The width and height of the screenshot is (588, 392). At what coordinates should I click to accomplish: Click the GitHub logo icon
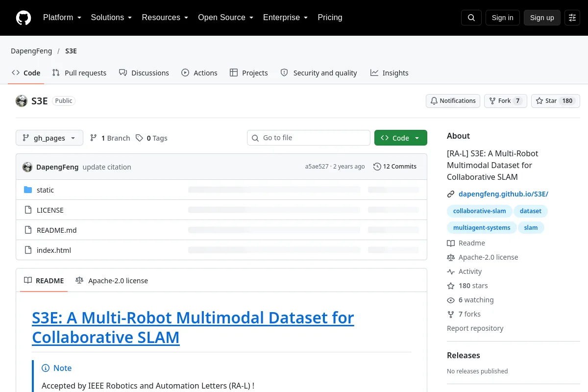[x=24, y=18]
